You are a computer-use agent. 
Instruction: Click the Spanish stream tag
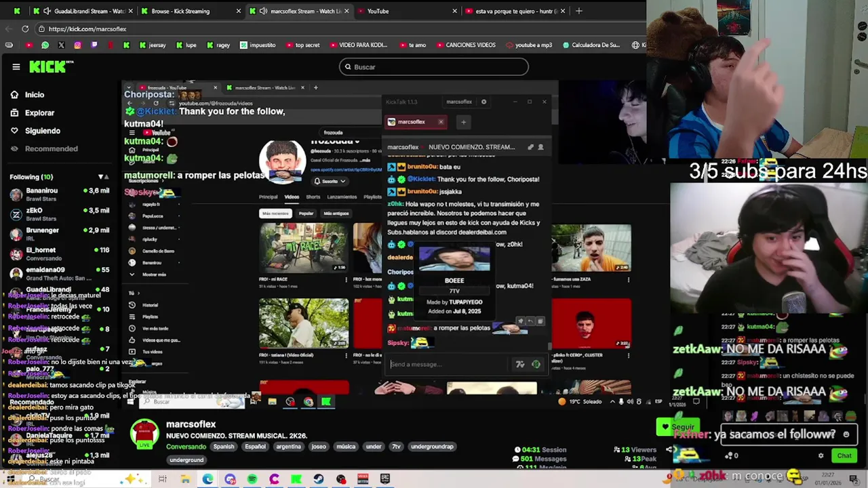223,447
